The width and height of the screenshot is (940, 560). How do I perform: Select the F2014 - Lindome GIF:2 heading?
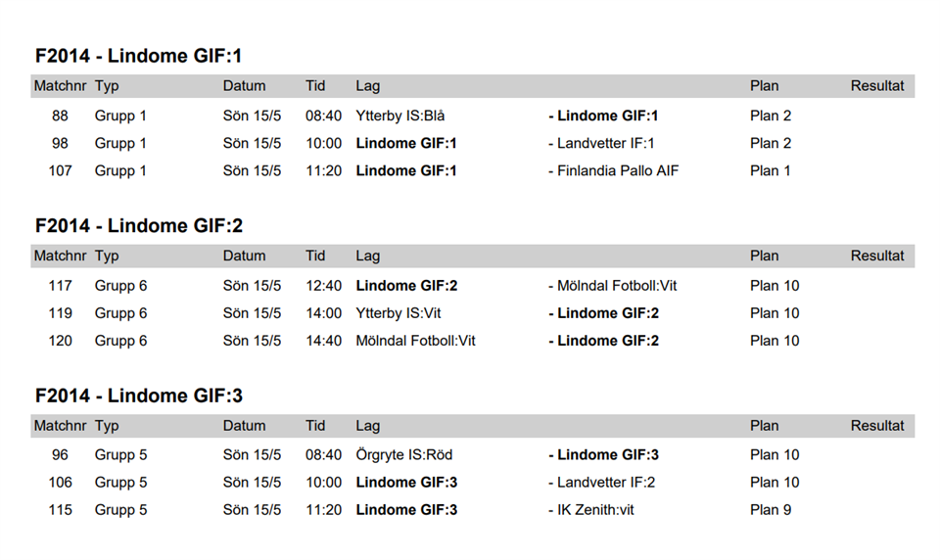[138, 226]
